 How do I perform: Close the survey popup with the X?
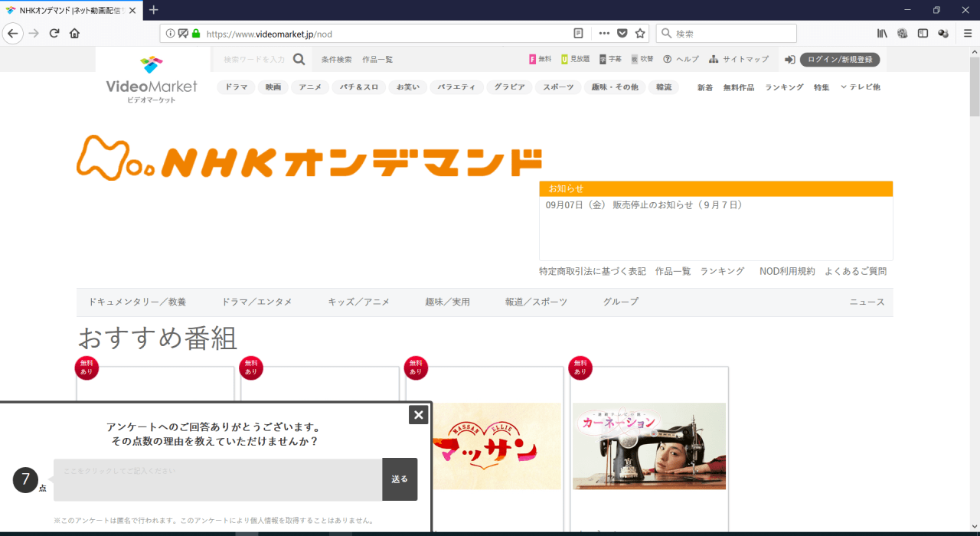coord(418,415)
